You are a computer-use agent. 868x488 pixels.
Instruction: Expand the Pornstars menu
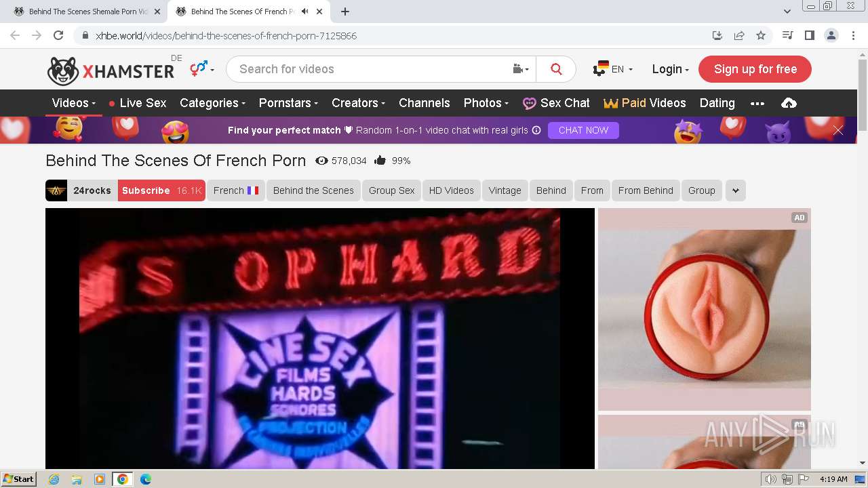tap(288, 103)
